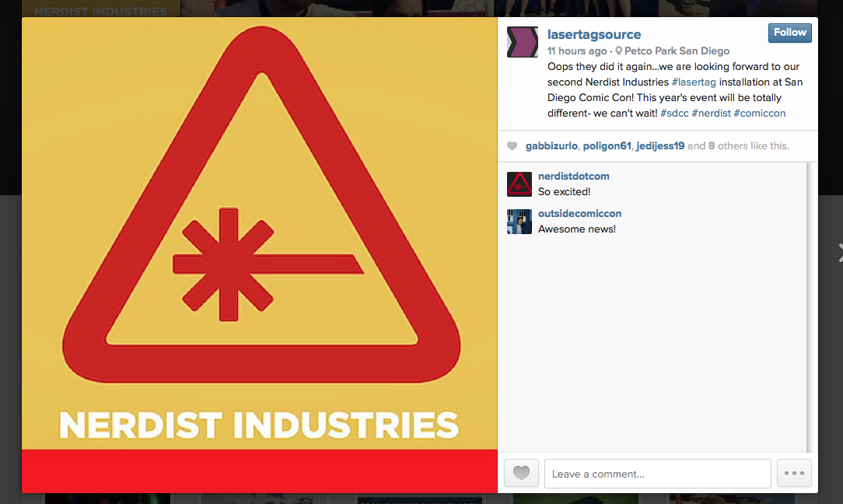Open the #lasertag hashtag
Image resolution: width=843 pixels, height=504 pixels.
pyautogui.click(x=694, y=82)
